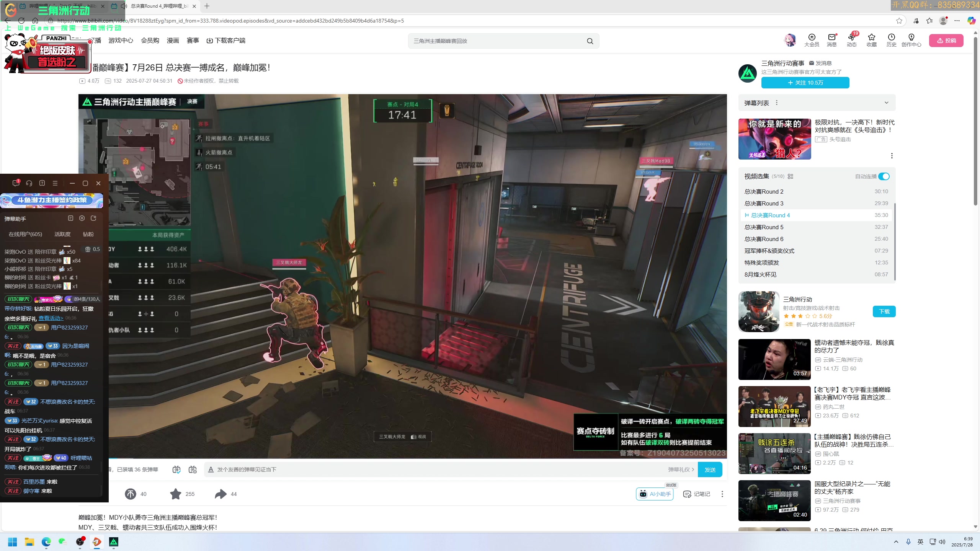
Task: Click the headset support icon in assistant window
Action: coord(29,183)
